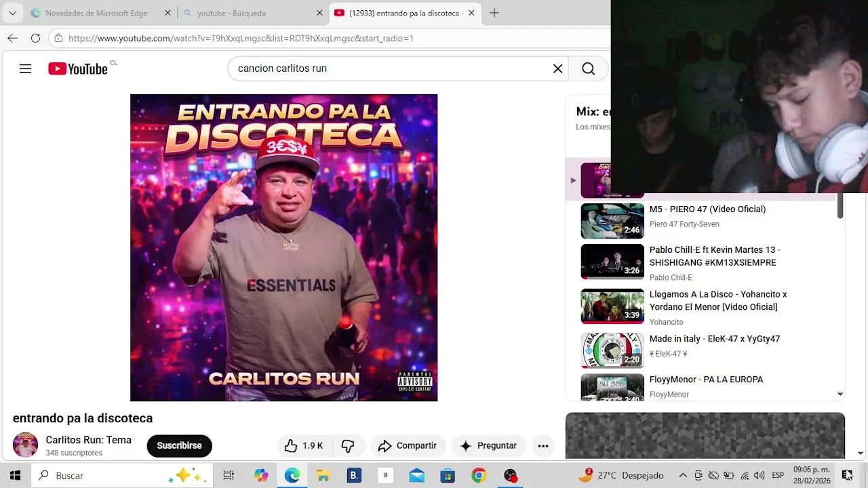868x488 pixels.
Task: Subscribe using the Suscribirse button
Action: 179,445
